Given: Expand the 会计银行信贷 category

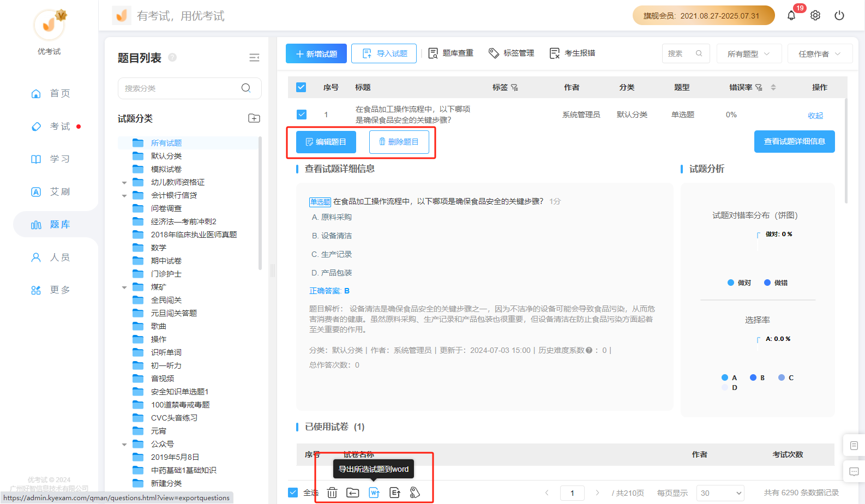Looking at the screenshot, I should click(x=124, y=196).
